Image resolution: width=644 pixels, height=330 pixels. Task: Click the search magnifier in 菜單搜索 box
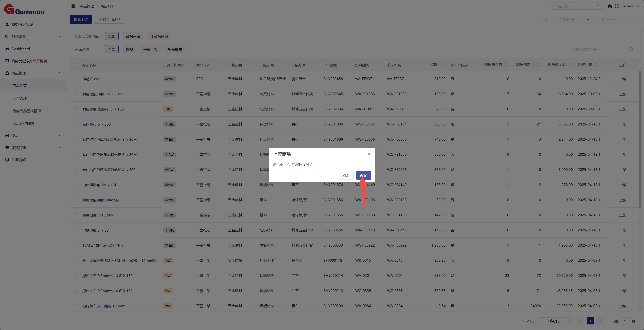(x=599, y=6)
